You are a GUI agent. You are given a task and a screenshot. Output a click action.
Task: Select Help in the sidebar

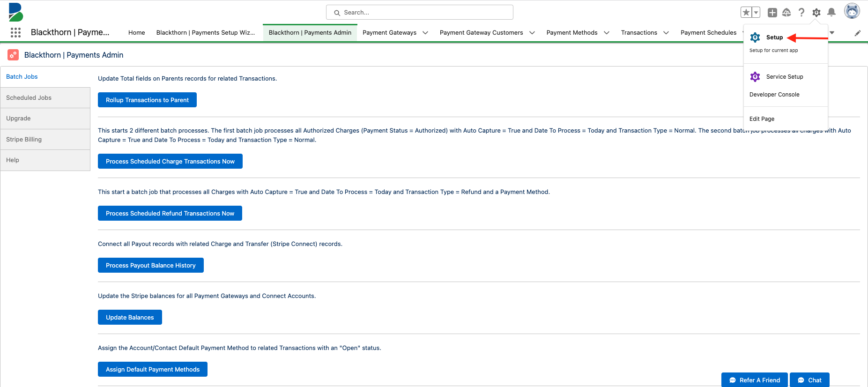pyautogui.click(x=45, y=160)
